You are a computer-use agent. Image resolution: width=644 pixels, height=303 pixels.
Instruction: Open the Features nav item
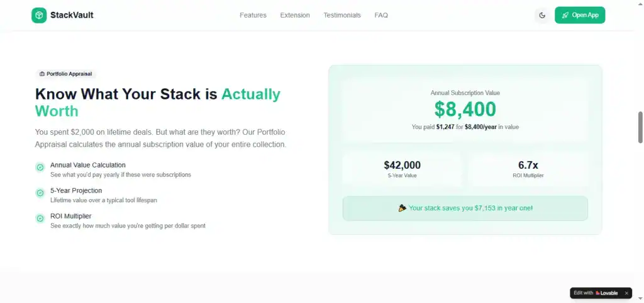point(253,15)
